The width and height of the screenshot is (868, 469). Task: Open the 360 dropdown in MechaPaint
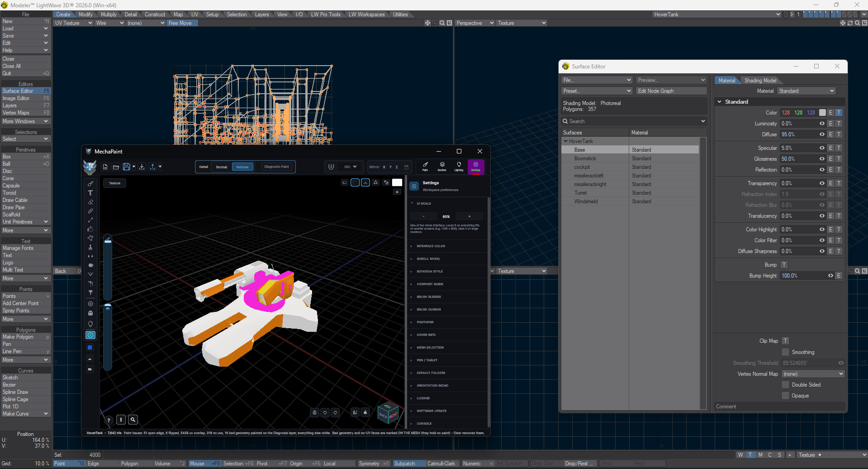(350, 167)
